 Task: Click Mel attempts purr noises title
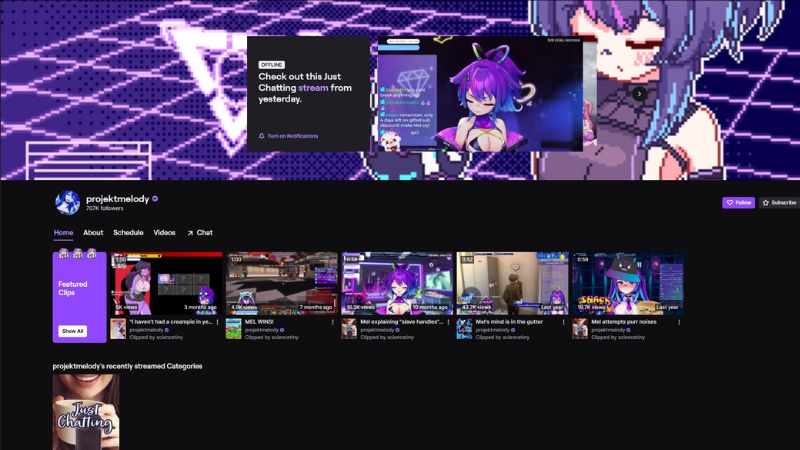pyautogui.click(x=623, y=322)
